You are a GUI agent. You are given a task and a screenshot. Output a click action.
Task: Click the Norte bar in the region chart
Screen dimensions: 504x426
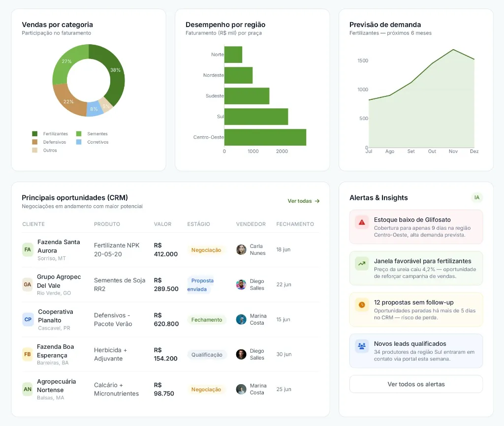[x=233, y=55]
